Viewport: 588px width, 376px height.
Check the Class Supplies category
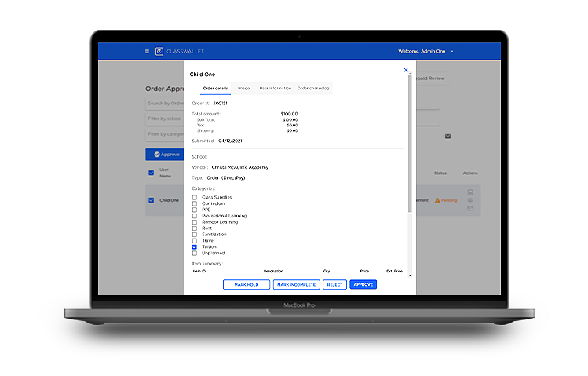[x=195, y=197]
